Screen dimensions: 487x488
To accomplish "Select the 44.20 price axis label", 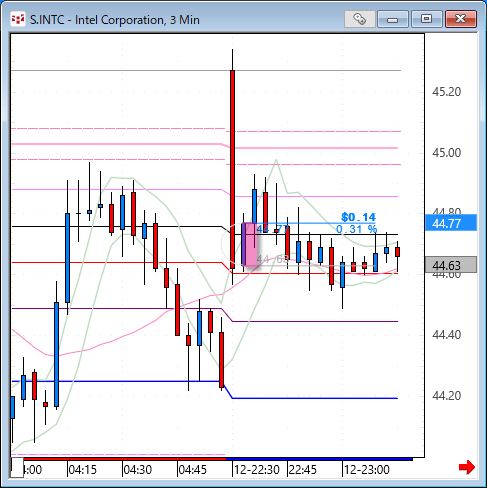I will (446, 396).
